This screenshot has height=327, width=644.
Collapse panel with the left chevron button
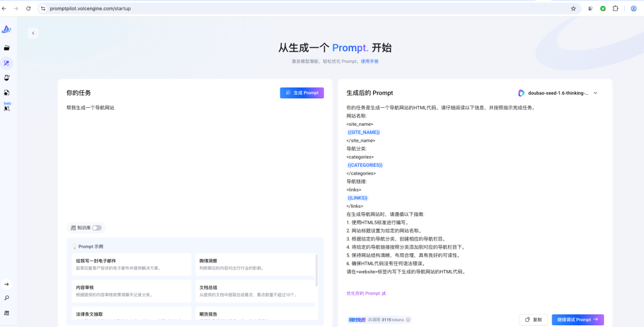coord(33,33)
